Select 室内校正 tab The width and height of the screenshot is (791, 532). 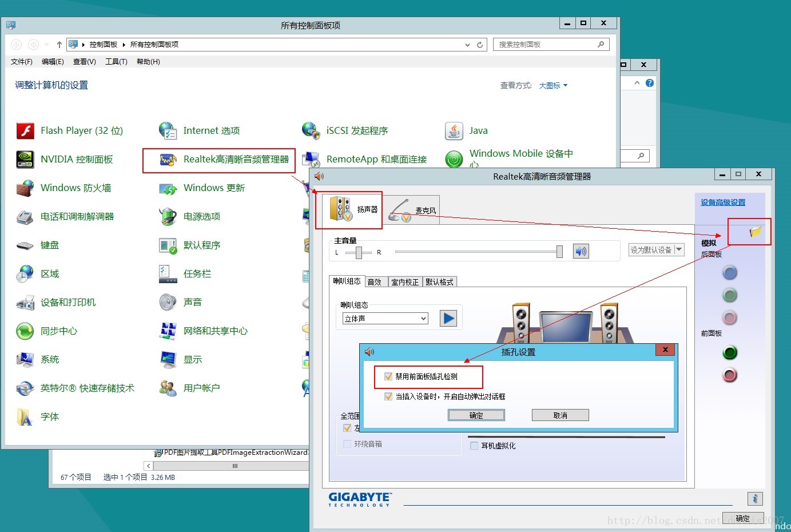[x=405, y=282]
